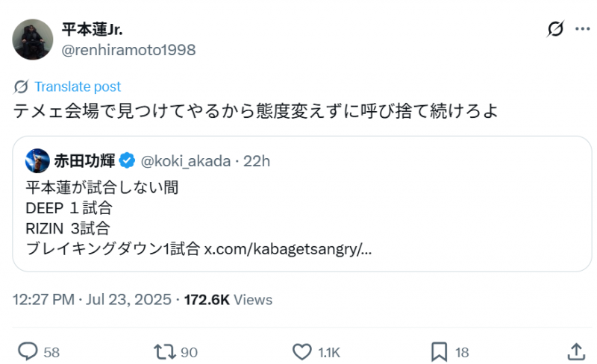Image resolution: width=597 pixels, height=364 pixels.
Task: Click the Grok icon beside Translate post
Action: click(x=21, y=87)
